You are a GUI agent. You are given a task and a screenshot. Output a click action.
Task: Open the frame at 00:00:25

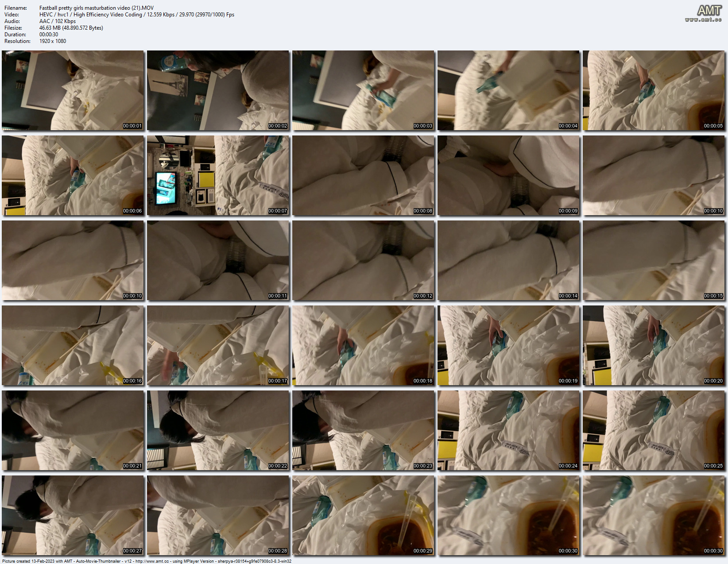pyautogui.click(x=654, y=430)
